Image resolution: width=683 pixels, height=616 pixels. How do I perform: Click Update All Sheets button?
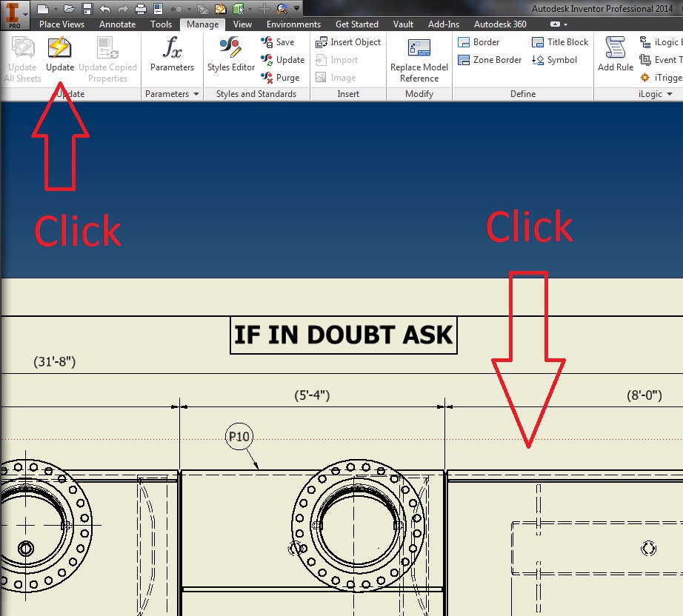point(23,60)
